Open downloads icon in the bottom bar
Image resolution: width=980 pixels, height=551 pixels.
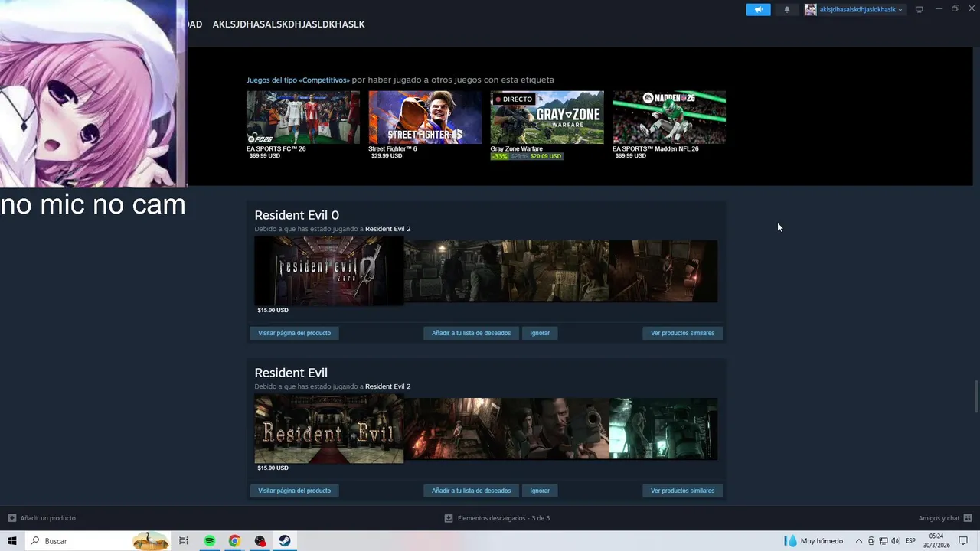coord(449,518)
